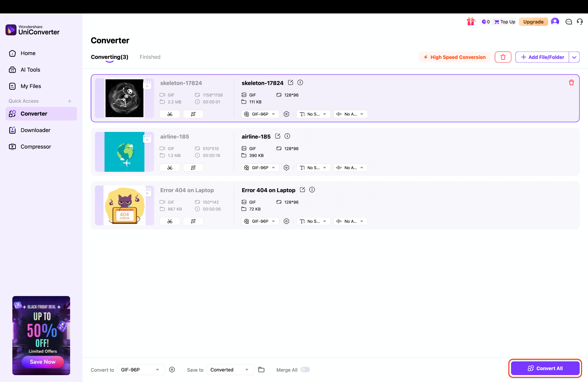Select the Downloader in the sidebar
Viewport: 588px width, 382px height.
coord(35,130)
